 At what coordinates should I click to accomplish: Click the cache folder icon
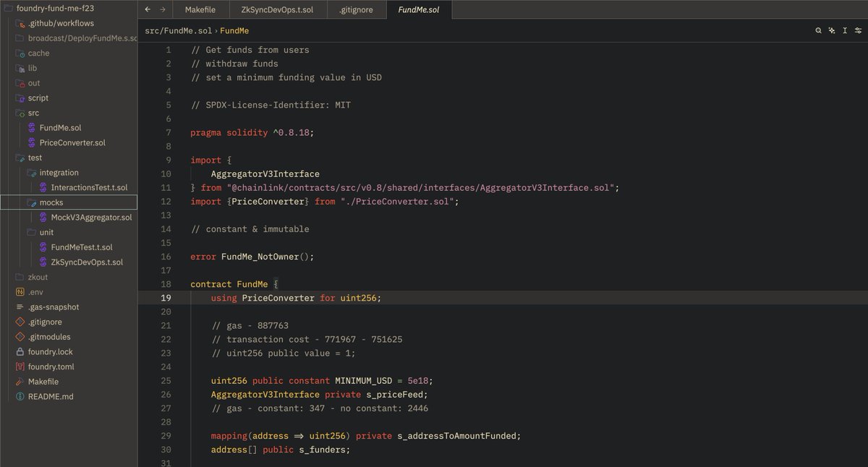(x=20, y=53)
